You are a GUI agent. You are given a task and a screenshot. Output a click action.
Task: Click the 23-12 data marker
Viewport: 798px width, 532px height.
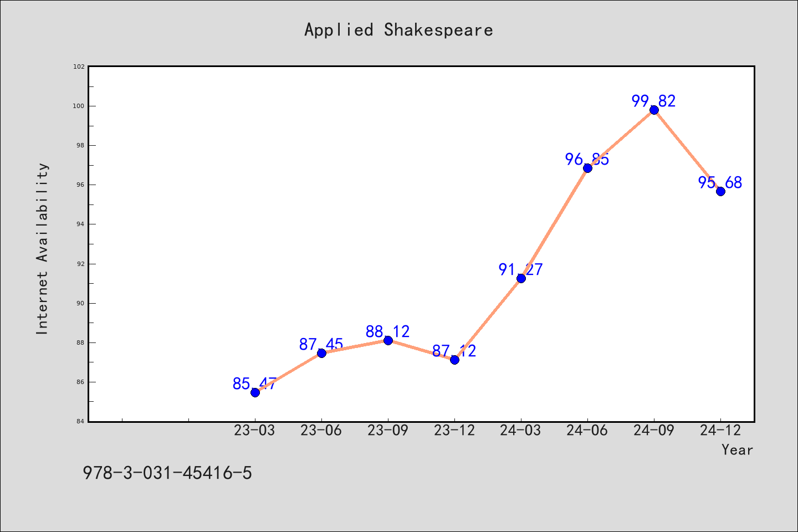(454, 360)
